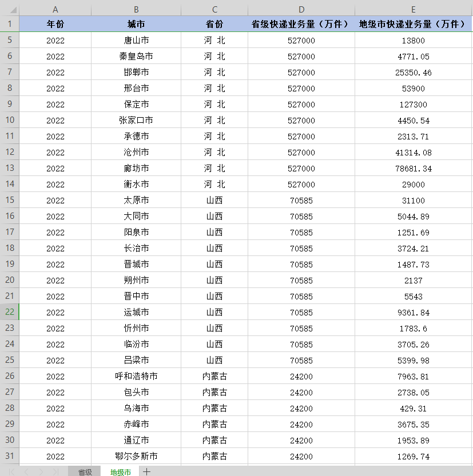
Task: Select the 省份 header cell
Action: 214,24
